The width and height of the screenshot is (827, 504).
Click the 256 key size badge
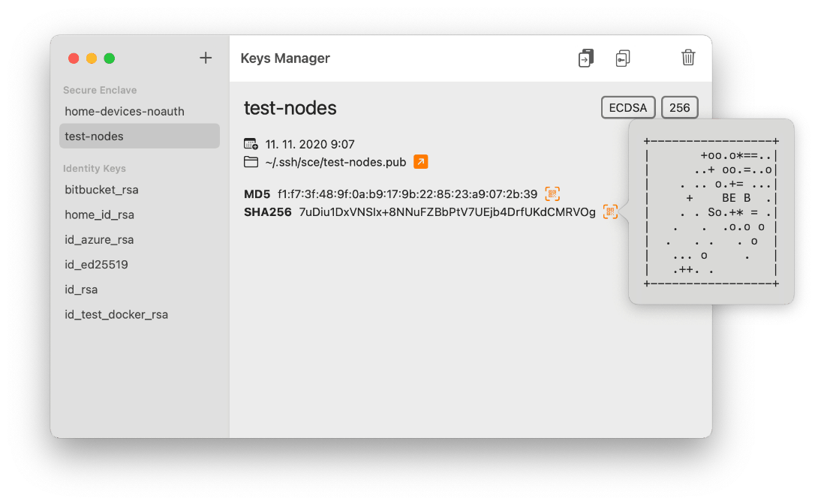click(679, 107)
